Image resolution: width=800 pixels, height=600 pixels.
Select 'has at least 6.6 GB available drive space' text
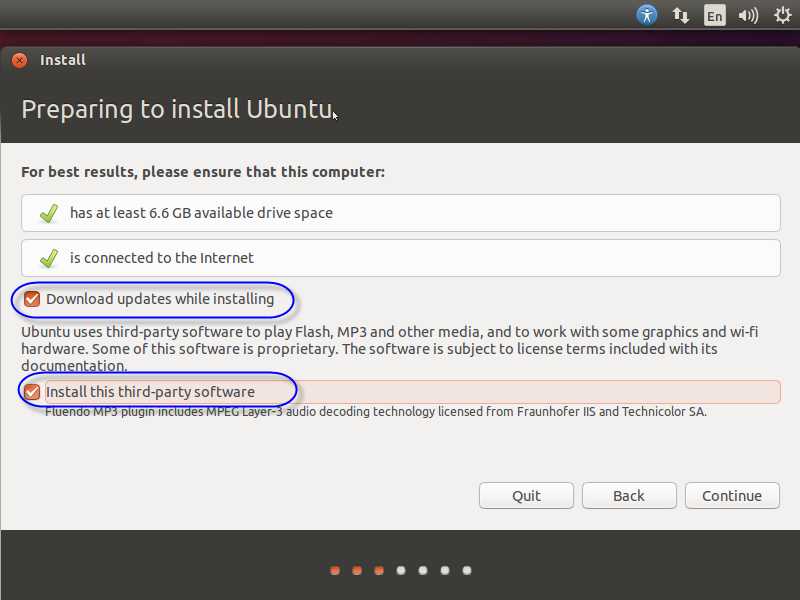(x=201, y=213)
